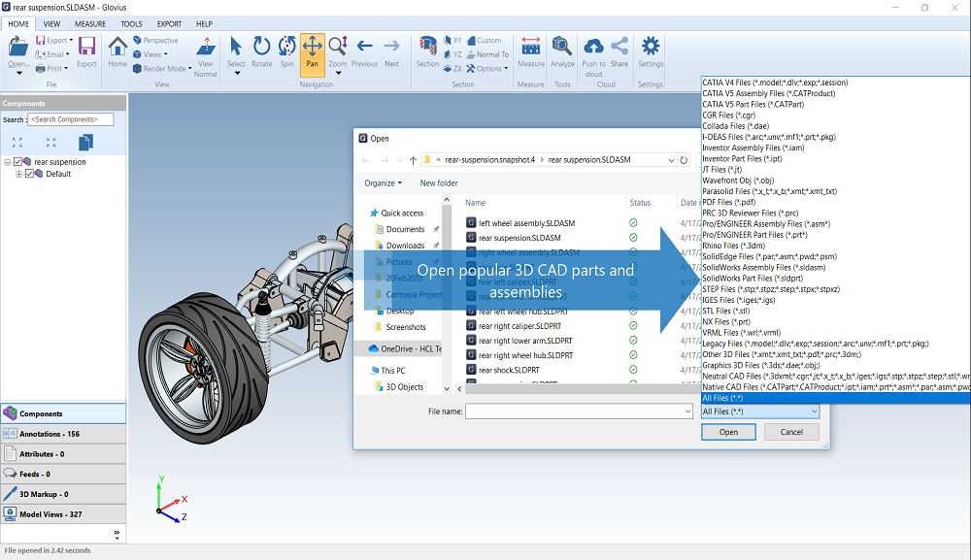Toggle the Default configuration checkbox
The height and width of the screenshot is (560, 971).
pyautogui.click(x=29, y=174)
